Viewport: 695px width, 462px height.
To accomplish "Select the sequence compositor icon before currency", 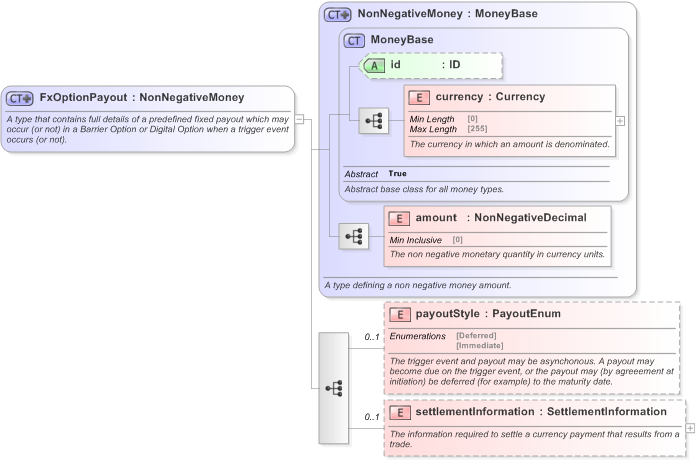I will (x=374, y=121).
